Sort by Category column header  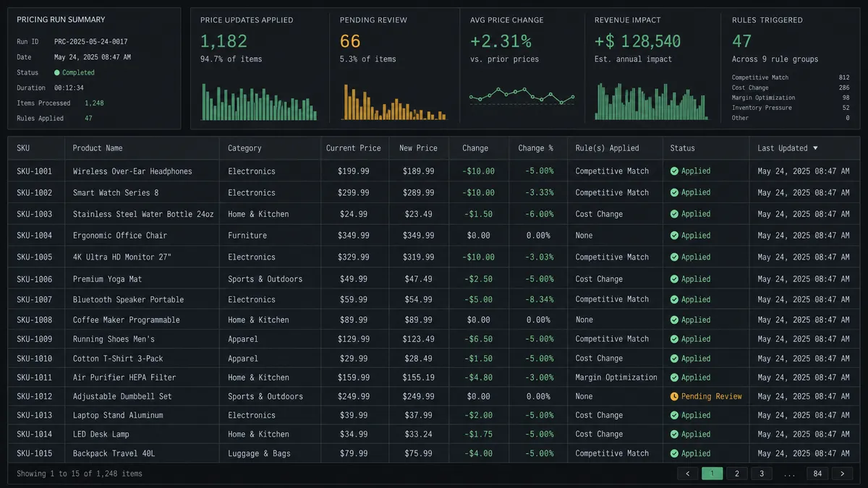point(244,148)
